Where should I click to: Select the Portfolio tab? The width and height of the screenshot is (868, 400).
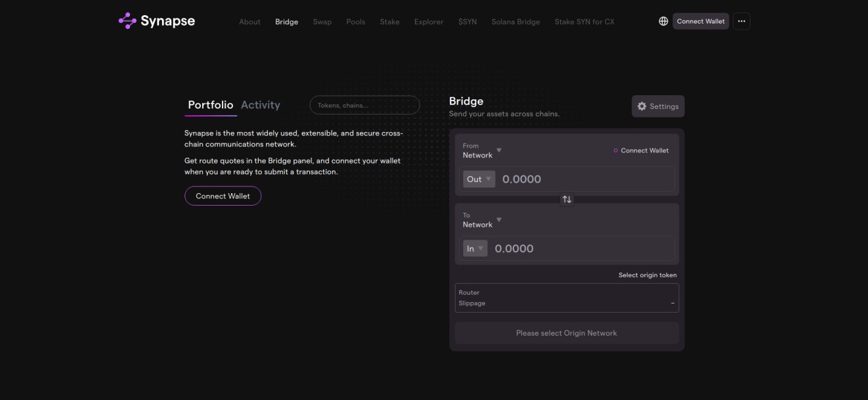point(210,105)
